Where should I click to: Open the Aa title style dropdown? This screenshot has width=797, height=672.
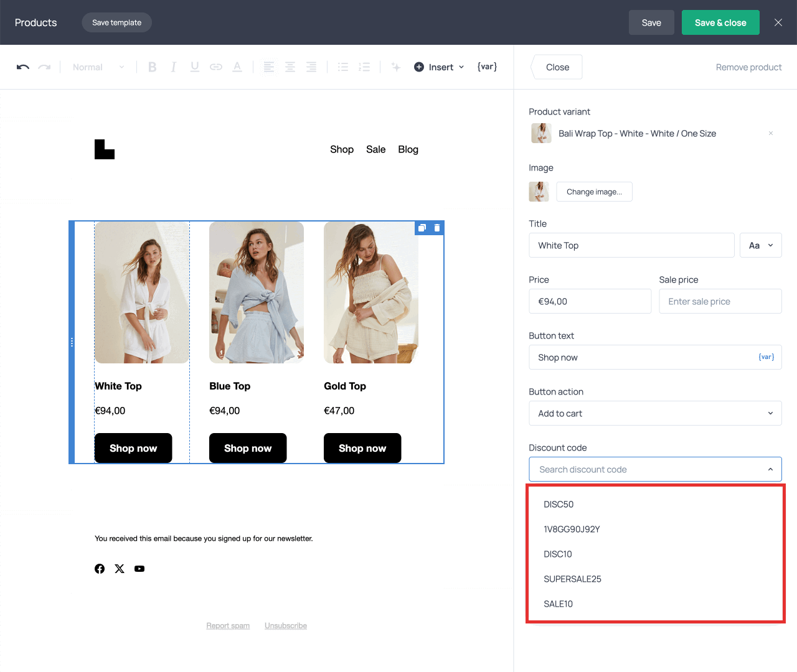(x=760, y=245)
